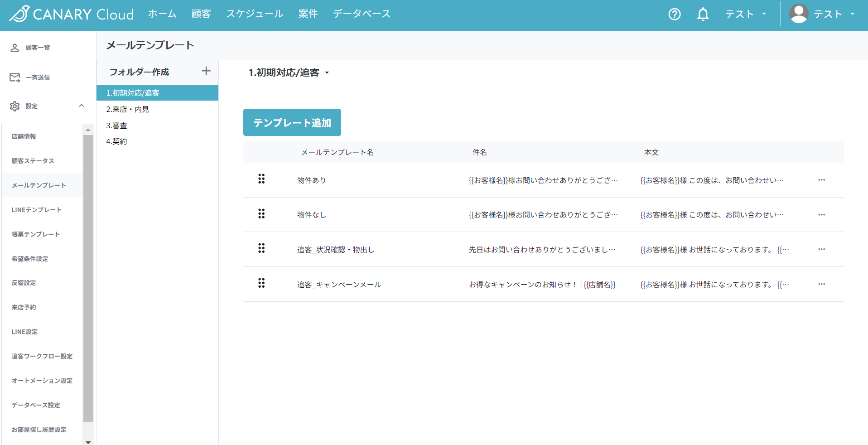This screenshot has height=445, width=868.
Task: Open データベース in top navigation
Action: pyautogui.click(x=362, y=14)
